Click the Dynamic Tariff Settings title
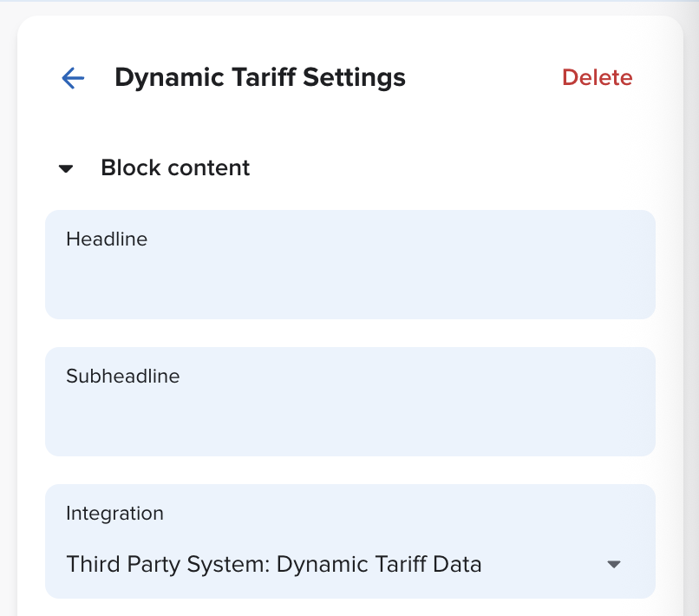The width and height of the screenshot is (699, 616). coord(260,77)
